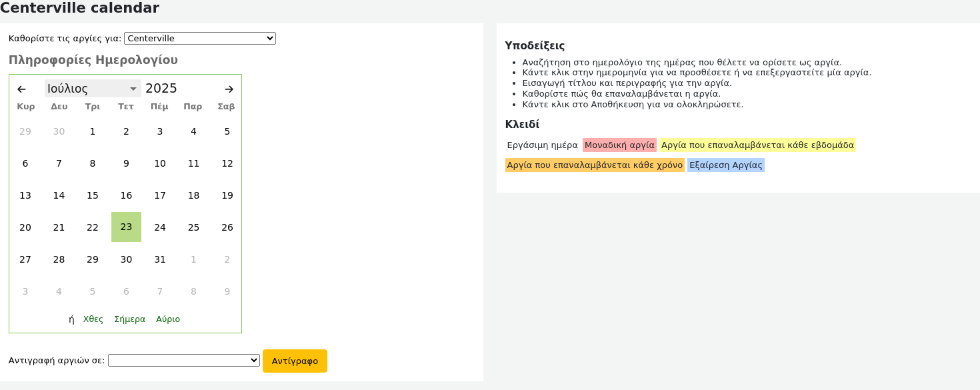Select highlighted date 23 in calendar
The image size is (980, 390).
[126, 227]
